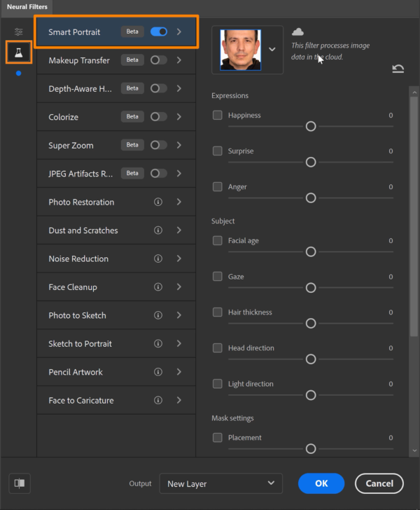The width and height of the screenshot is (420, 510).
Task: Open the beta filters flask icon
Action: [19, 53]
